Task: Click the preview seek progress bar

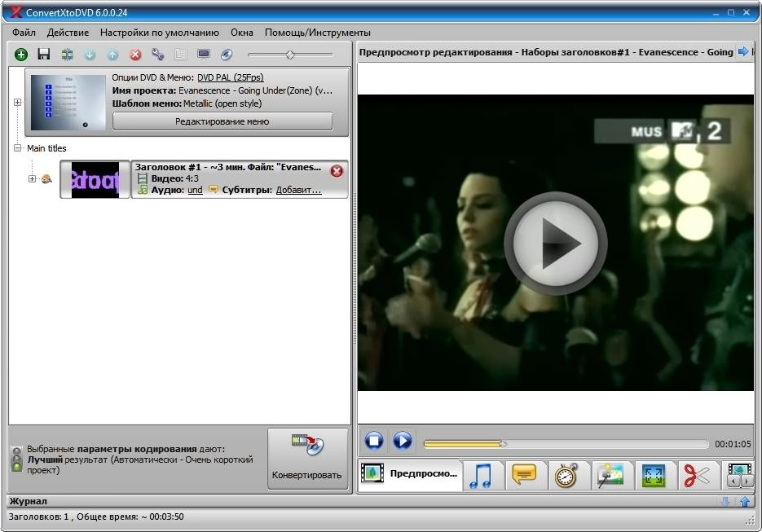Action: (x=566, y=443)
